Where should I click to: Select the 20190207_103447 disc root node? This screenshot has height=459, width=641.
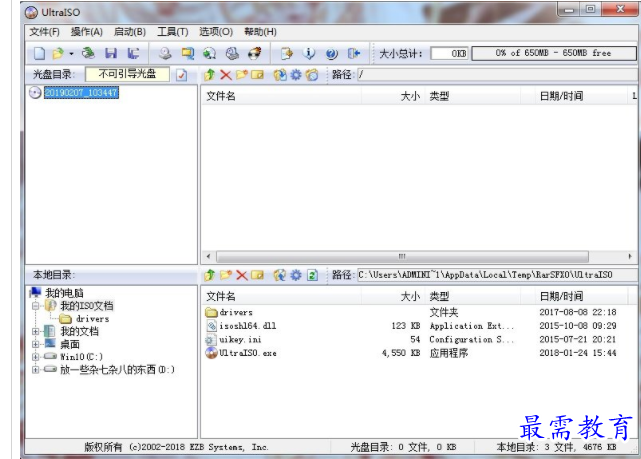[x=81, y=93]
